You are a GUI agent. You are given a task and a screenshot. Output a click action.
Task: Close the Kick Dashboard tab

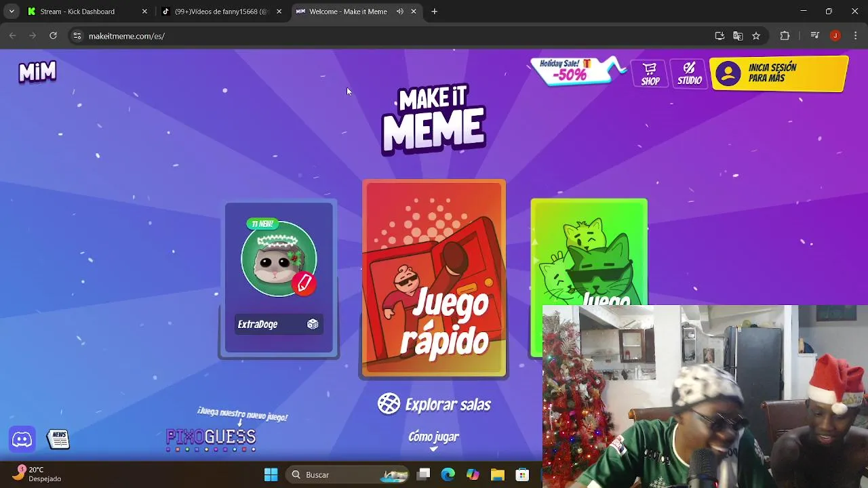[144, 12]
